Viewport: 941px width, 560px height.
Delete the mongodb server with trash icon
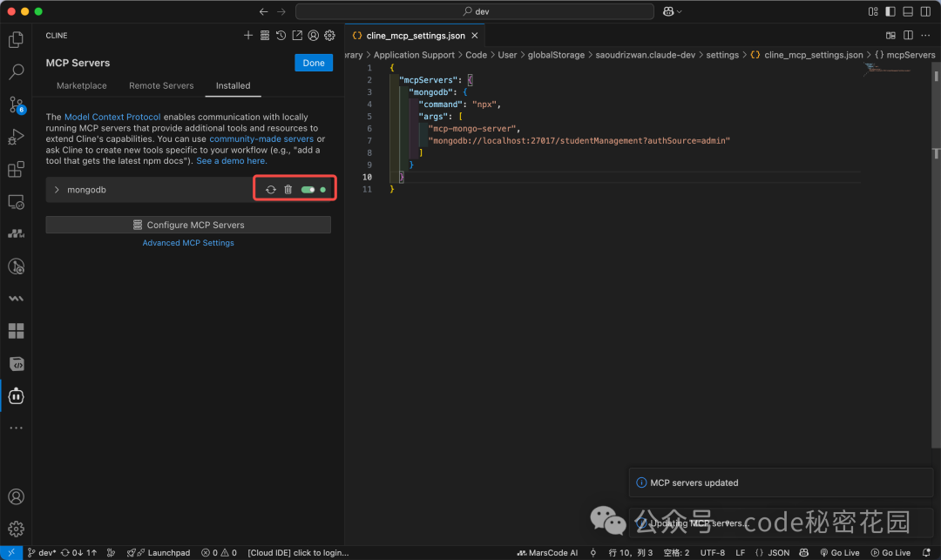[288, 189]
